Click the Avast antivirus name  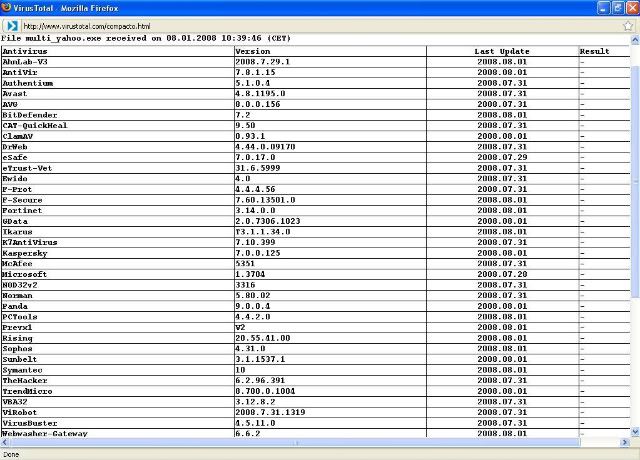pos(15,94)
